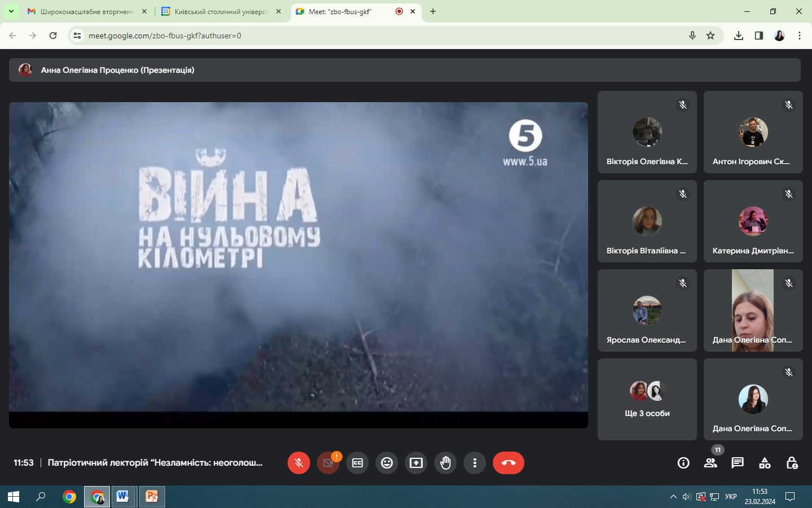Leave the call with red hang-up button
The image size is (812, 508).
[x=508, y=463]
